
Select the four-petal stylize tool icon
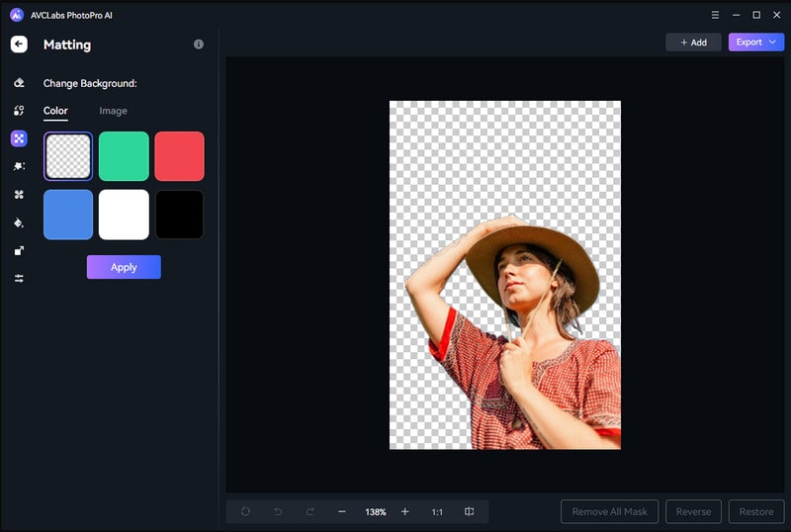pyautogui.click(x=19, y=195)
